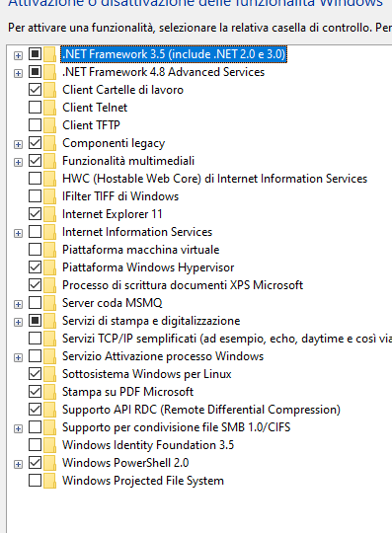
Task: Click folder icon beside Stampa su PDF Microsoft
Action: 49,392
